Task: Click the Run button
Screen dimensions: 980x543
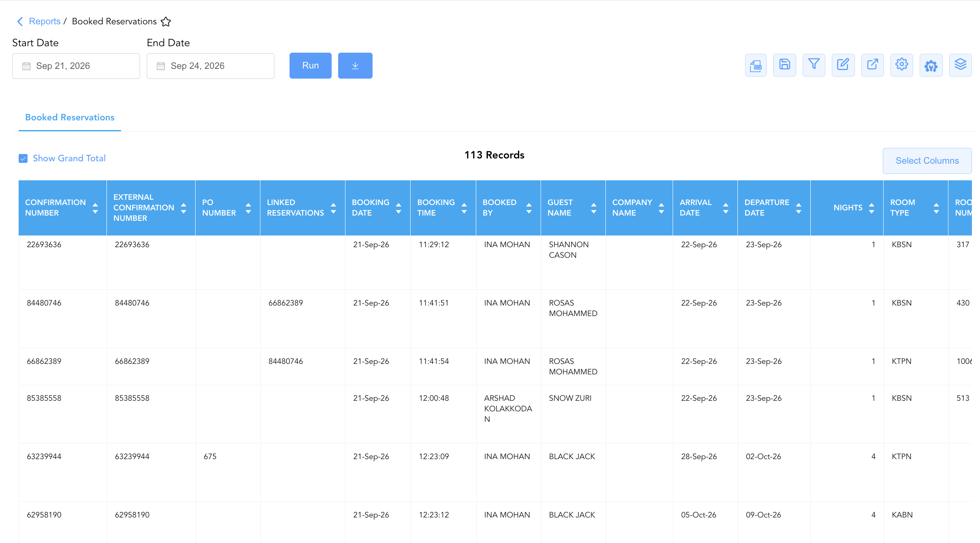Action: [311, 66]
